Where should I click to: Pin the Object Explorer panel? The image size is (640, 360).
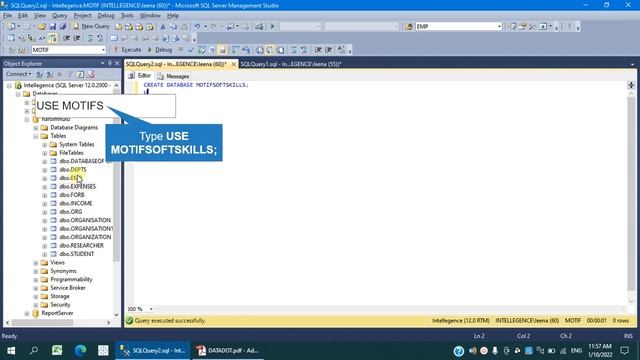point(109,64)
